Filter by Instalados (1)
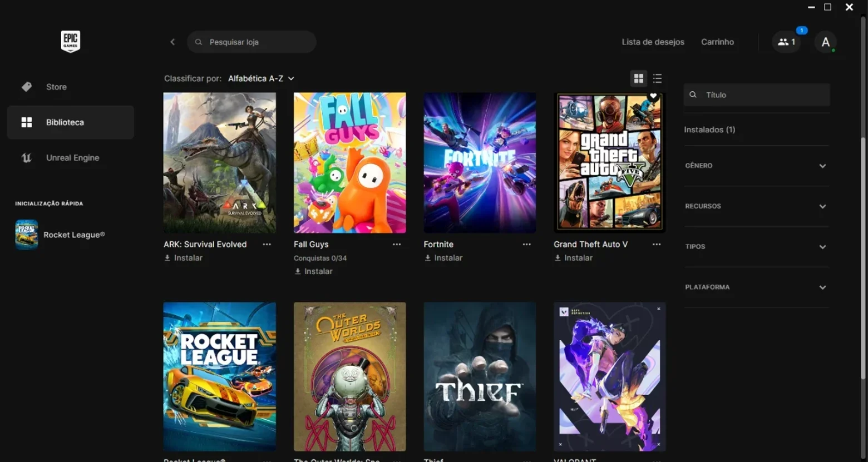868x462 pixels. coord(709,130)
